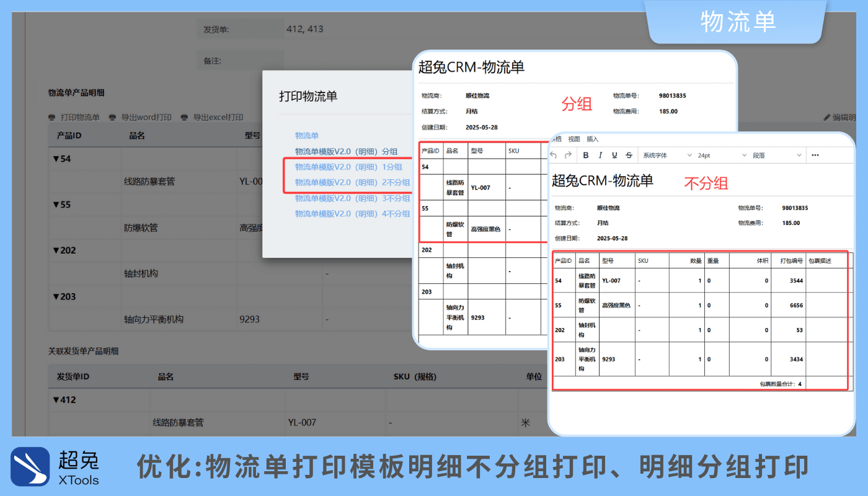Redo the edit in the template editor
868x496 pixels.
tap(569, 155)
